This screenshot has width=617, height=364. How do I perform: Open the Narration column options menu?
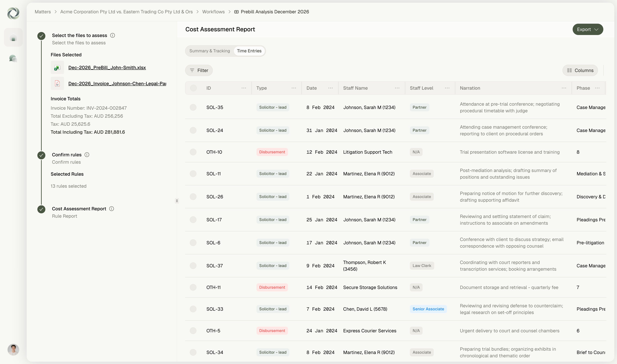[564, 88]
